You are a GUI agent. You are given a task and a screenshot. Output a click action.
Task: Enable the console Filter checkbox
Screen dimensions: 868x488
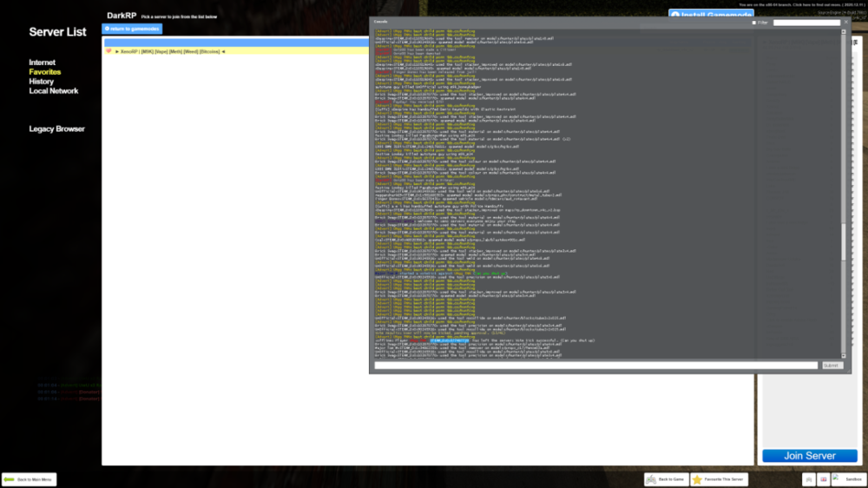(754, 23)
